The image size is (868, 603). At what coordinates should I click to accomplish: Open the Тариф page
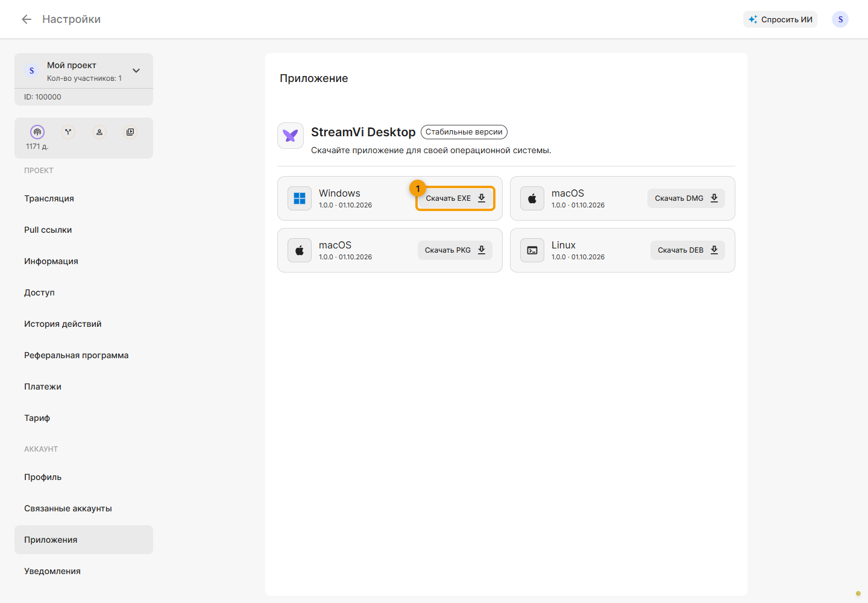[84, 418]
